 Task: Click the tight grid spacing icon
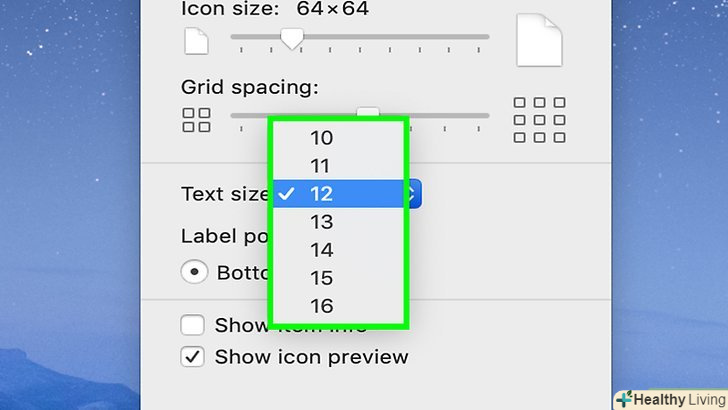coord(196,120)
